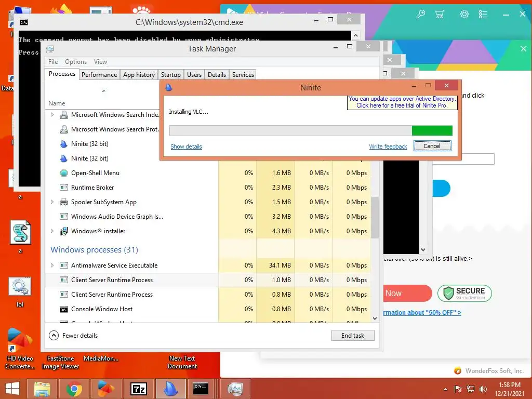
Task: Open HD Video Converter from the taskbar
Action: pos(106,389)
